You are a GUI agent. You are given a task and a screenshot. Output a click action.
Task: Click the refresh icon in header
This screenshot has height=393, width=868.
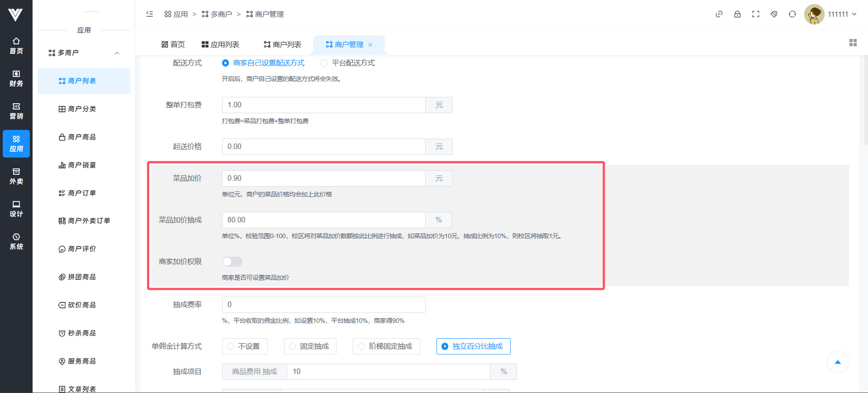pyautogui.click(x=792, y=14)
